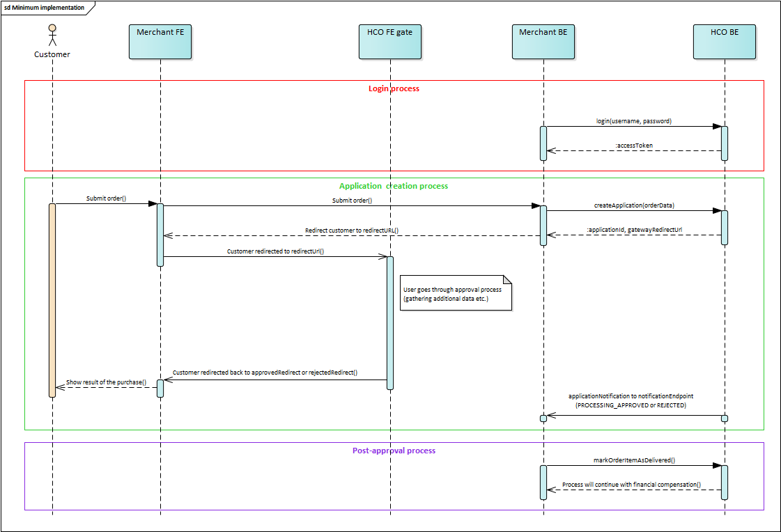
Task: Select the 'Post-approval process' heading
Action: [x=394, y=451]
